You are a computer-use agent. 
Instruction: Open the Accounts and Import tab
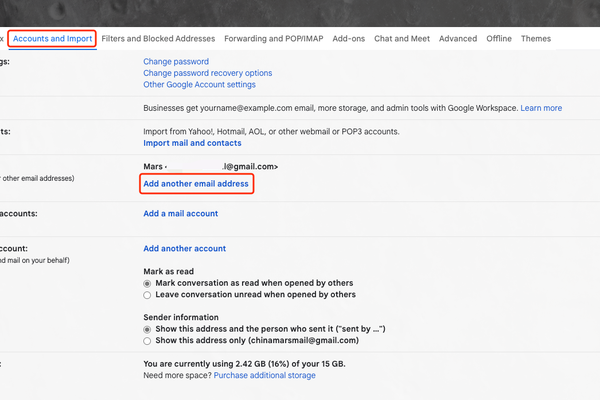(53, 39)
